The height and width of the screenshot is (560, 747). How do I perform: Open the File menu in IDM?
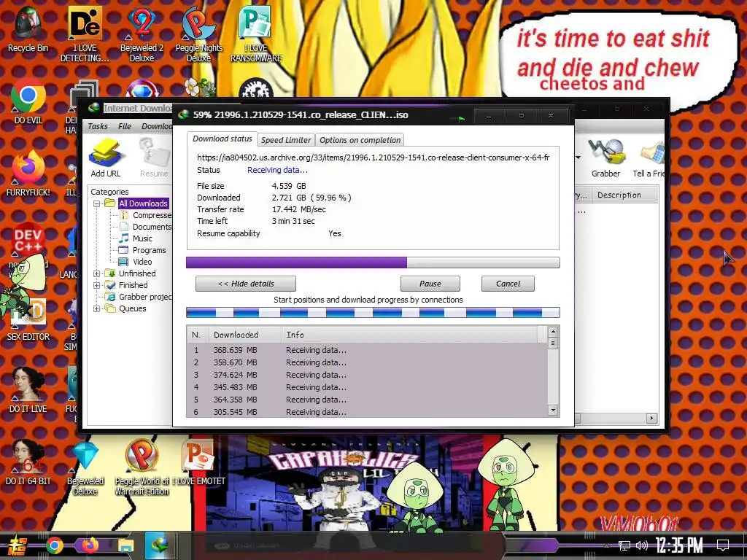(124, 126)
